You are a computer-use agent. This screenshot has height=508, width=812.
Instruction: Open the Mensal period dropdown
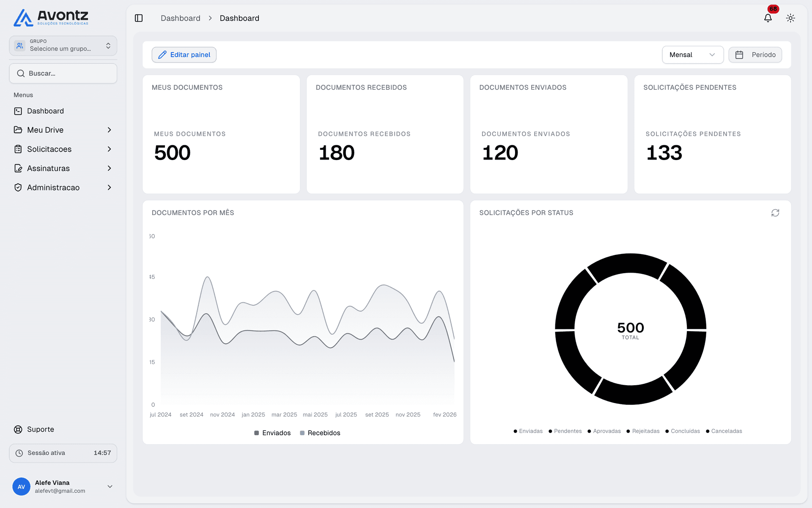point(692,55)
